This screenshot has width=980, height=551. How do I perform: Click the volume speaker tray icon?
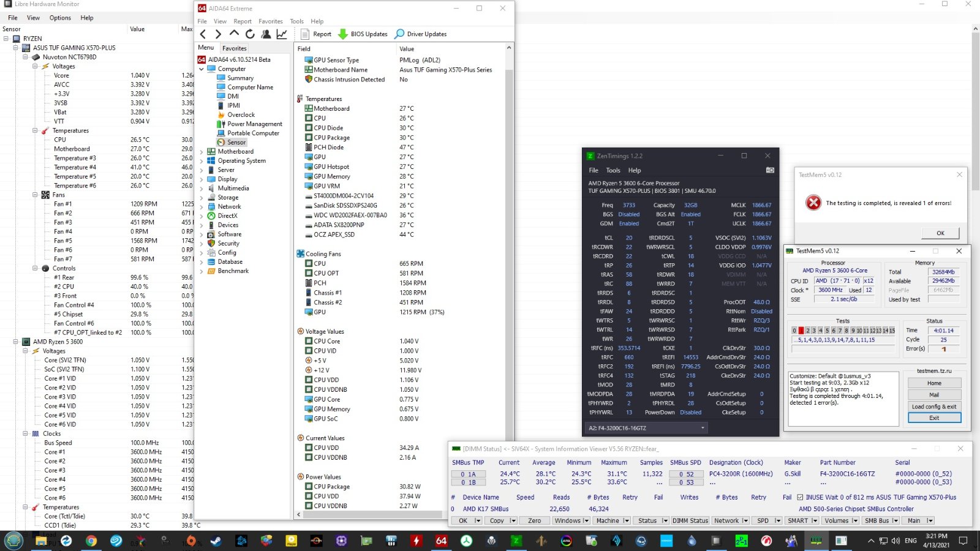tap(895, 541)
